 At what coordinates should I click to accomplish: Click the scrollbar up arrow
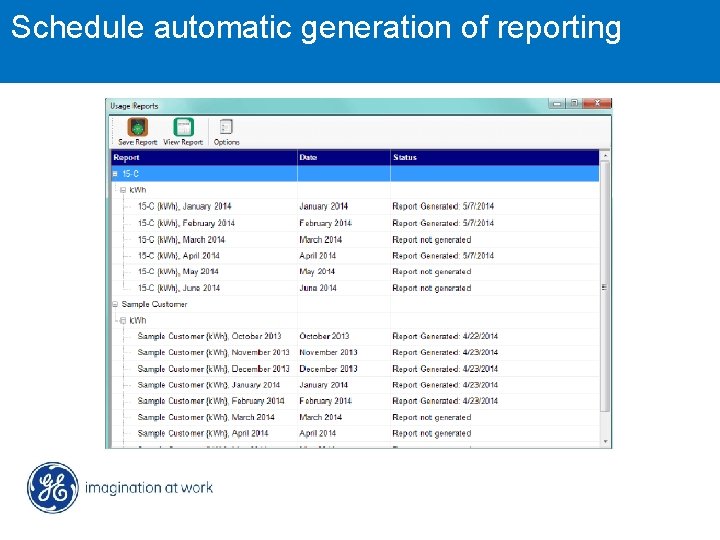point(605,156)
